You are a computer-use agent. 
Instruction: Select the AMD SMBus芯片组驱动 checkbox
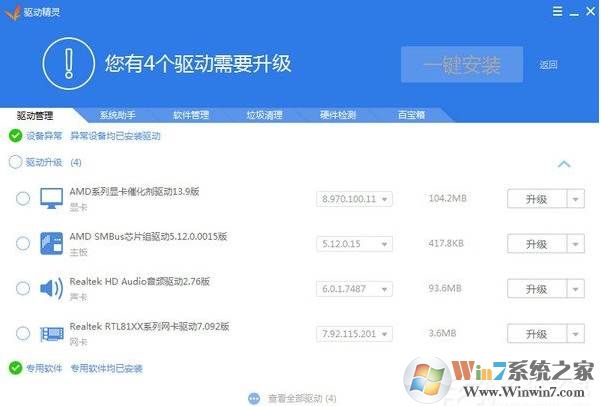(23, 243)
